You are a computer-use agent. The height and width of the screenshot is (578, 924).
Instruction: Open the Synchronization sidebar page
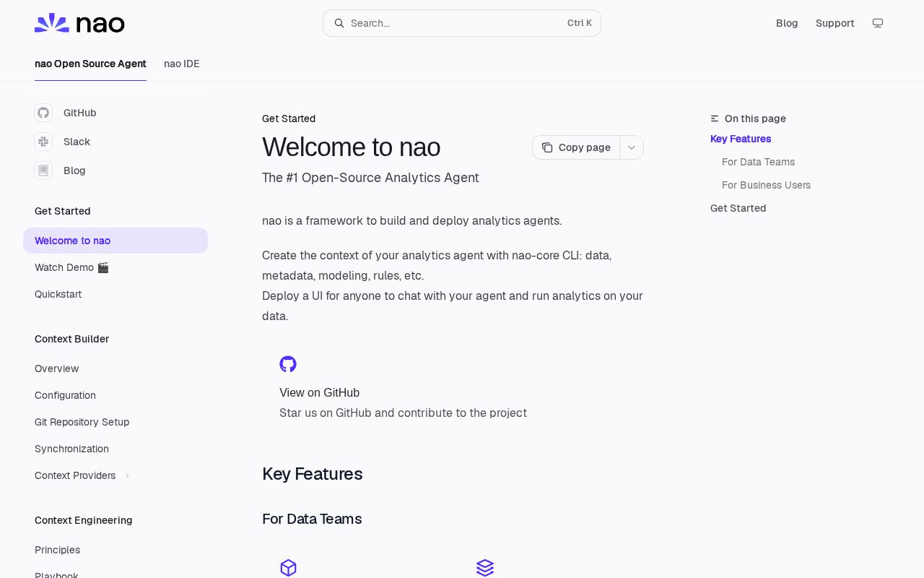[115, 449]
